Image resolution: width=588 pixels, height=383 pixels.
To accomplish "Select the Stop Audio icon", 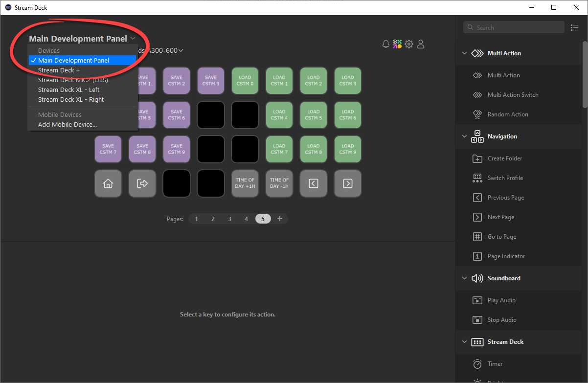I will 477,320.
